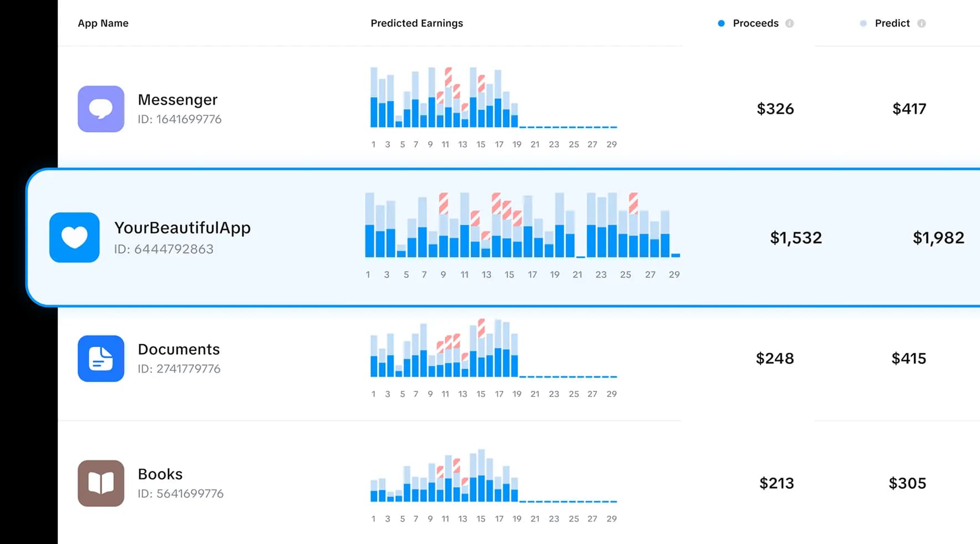
Task: Click the blue Proceeds legend dot
Action: (721, 23)
